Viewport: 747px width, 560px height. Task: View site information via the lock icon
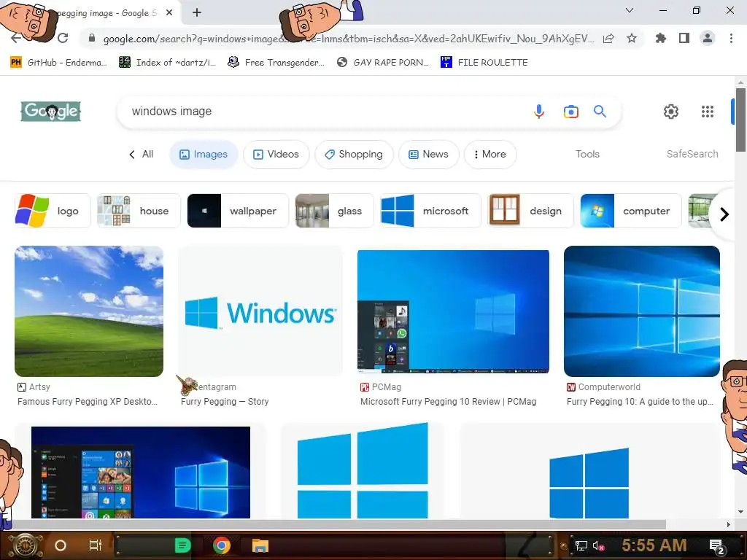[x=92, y=38]
